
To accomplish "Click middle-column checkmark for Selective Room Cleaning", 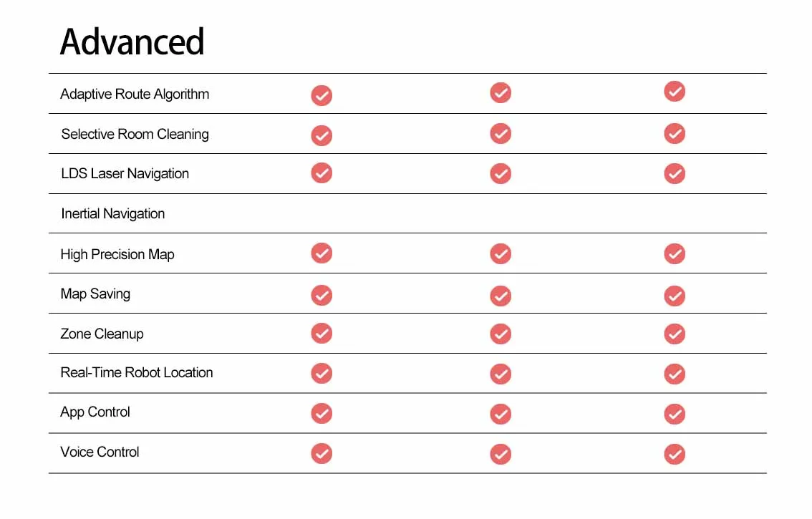I will [501, 134].
